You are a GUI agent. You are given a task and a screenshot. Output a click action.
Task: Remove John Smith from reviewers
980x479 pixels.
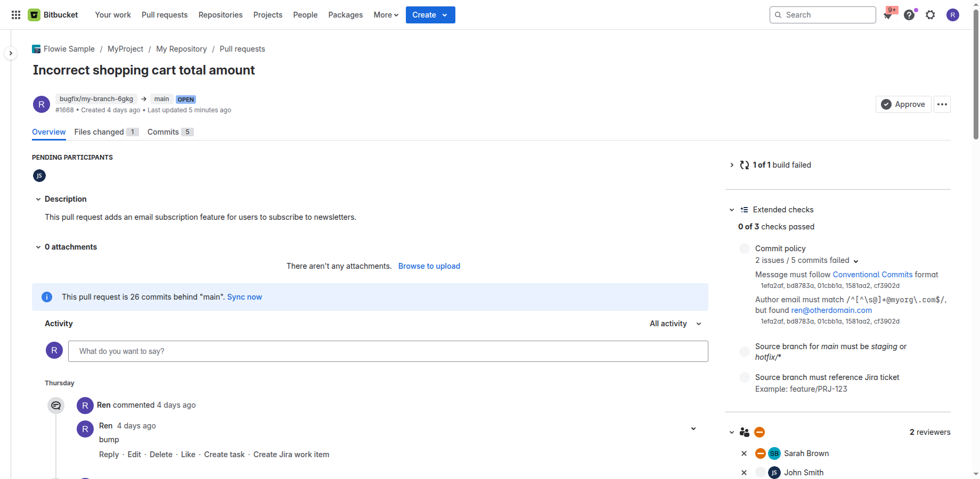[x=744, y=473]
